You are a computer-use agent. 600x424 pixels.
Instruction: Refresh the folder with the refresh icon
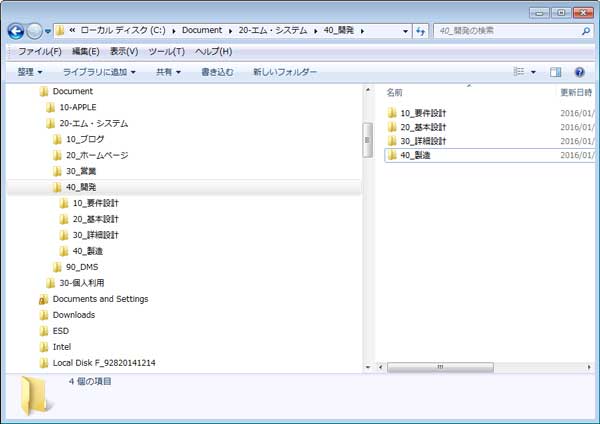click(421, 31)
